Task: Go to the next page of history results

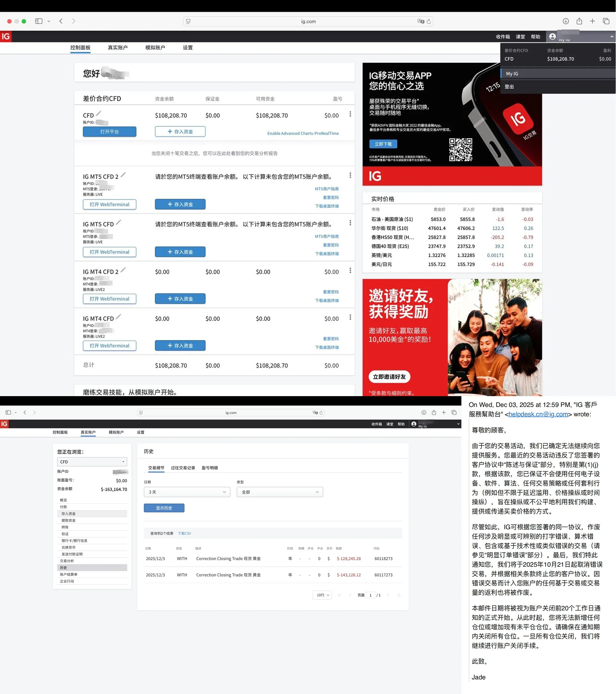Action: 388,595
